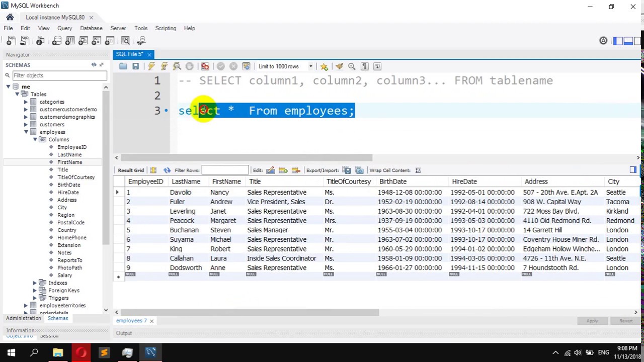Save the script to file
644x362 pixels.
pyautogui.click(x=136, y=66)
